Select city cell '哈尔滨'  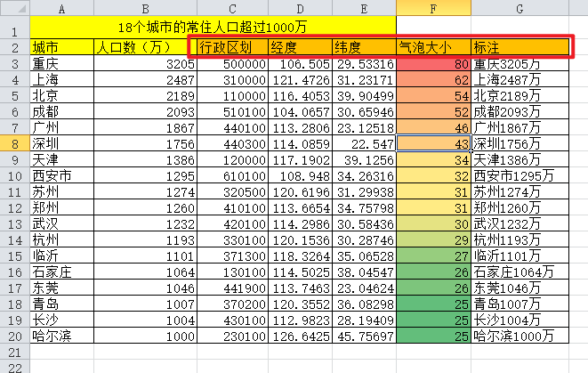pyautogui.click(x=62, y=336)
